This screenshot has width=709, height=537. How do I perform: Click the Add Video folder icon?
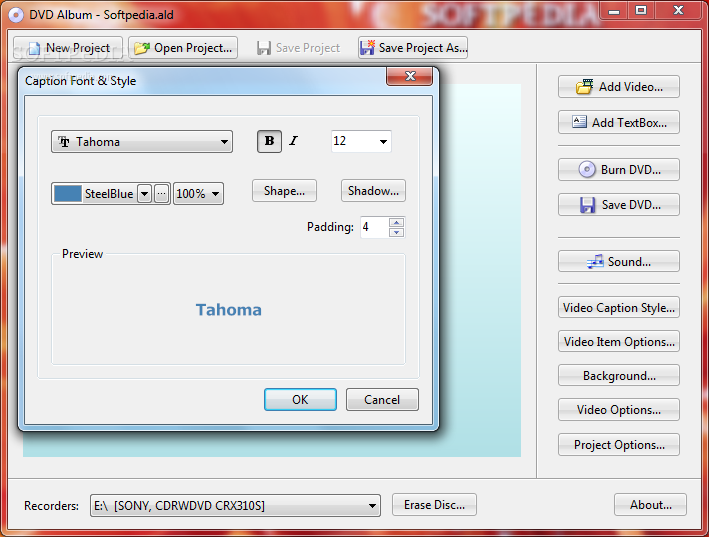point(584,86)
